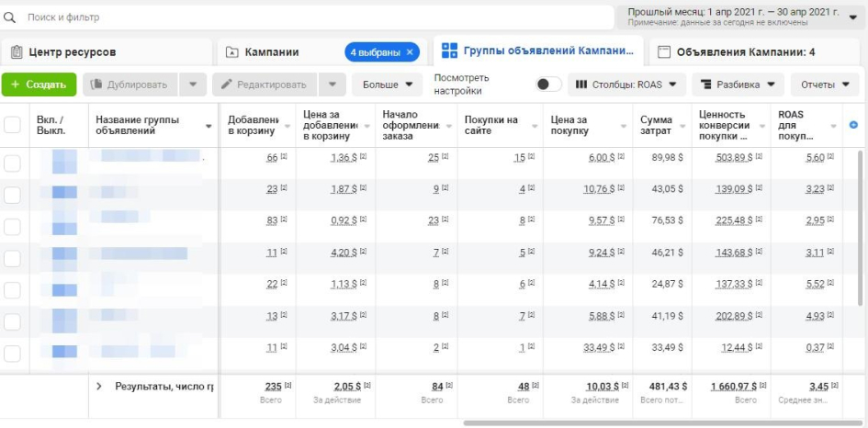
Task: Close the '4 выбраны' selection chip
Action: pos(410,52)
